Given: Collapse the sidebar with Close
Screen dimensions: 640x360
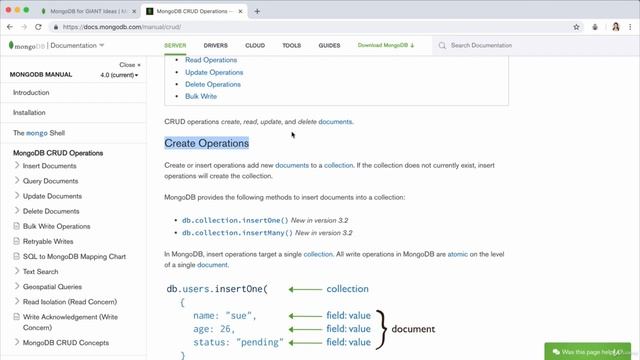Looking at the screenshot, I should pos(130,65).
